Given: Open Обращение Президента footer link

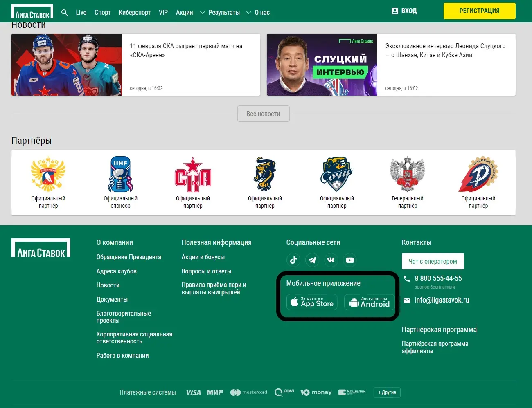Looking at the screenshot, I should coord(129,257).
